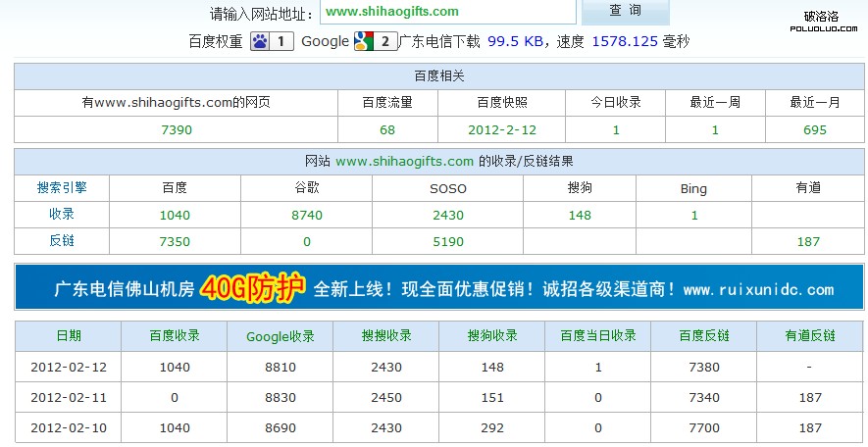Open the Baidu traffic value 68 link

point(386,130)
